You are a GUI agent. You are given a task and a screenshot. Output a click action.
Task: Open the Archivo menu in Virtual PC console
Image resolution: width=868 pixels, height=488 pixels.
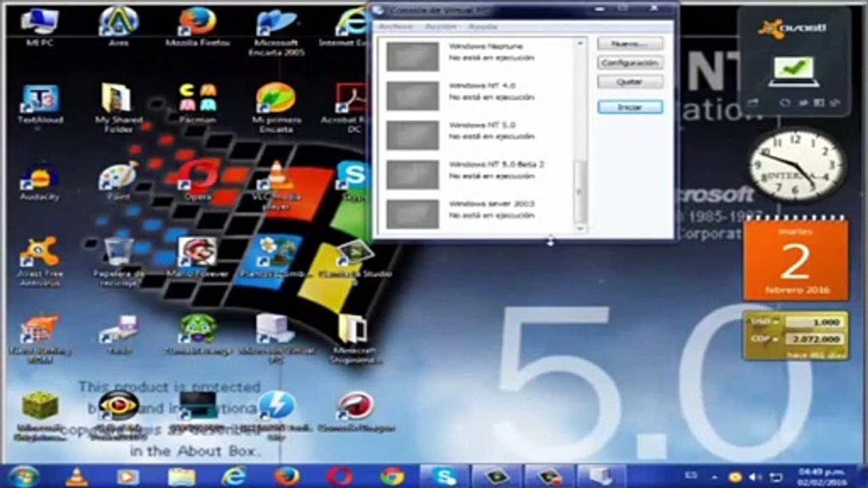click(395, 26)
